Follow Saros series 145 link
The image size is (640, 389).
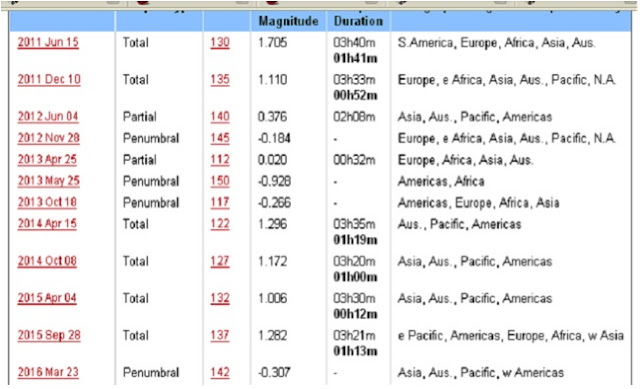pyautogui.click(x=220, y=138)
